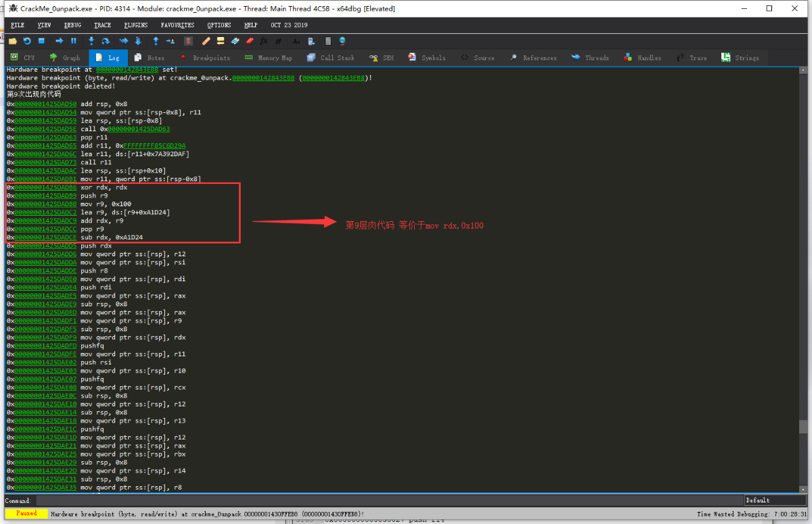This screenshot has width=812, height=524.
Task: Click the Step Into toolbar icon
Action: pos(91,41)
